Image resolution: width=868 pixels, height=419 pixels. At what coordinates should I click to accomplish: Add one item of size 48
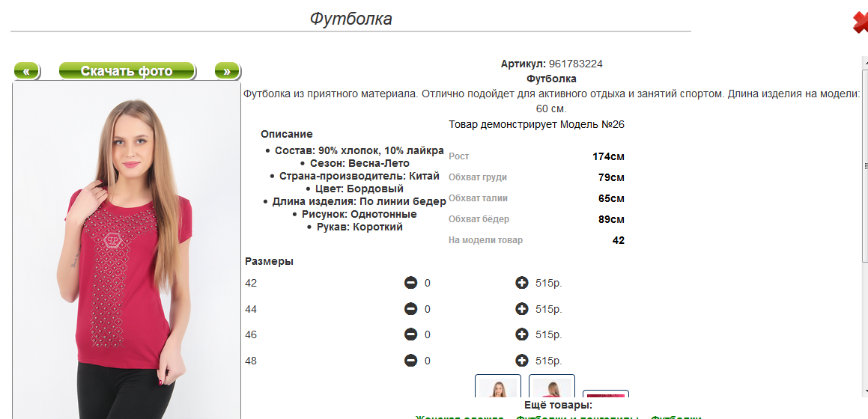[522, 361]
